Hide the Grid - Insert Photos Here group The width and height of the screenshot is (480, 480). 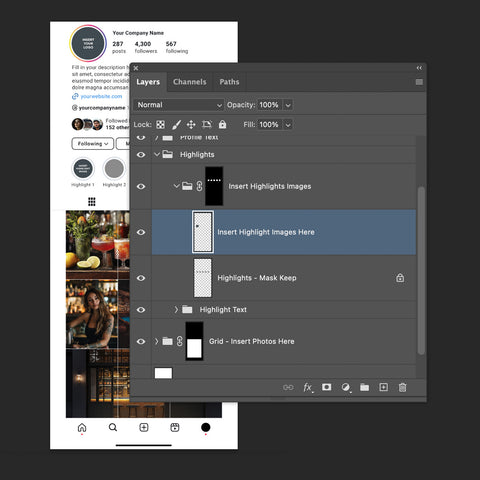141,341
